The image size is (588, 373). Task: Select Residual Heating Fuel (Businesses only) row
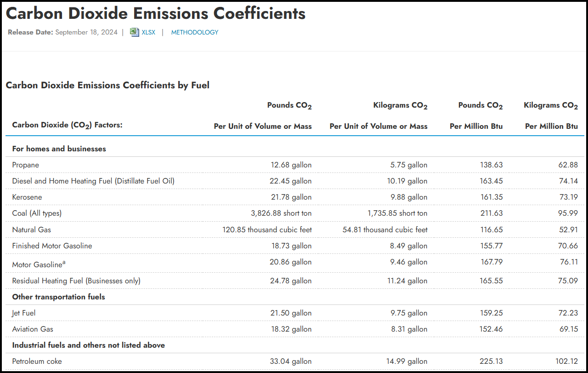(76, 281)
